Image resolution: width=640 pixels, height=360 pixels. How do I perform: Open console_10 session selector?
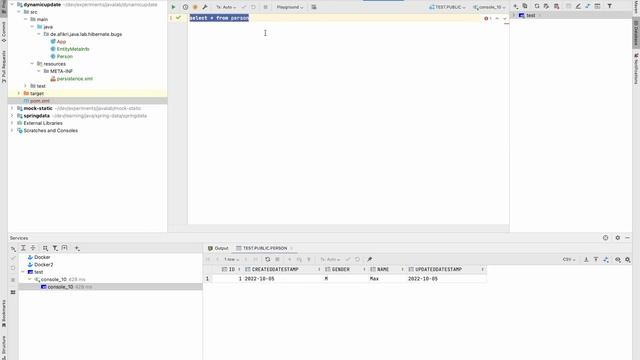click(489, 7)
